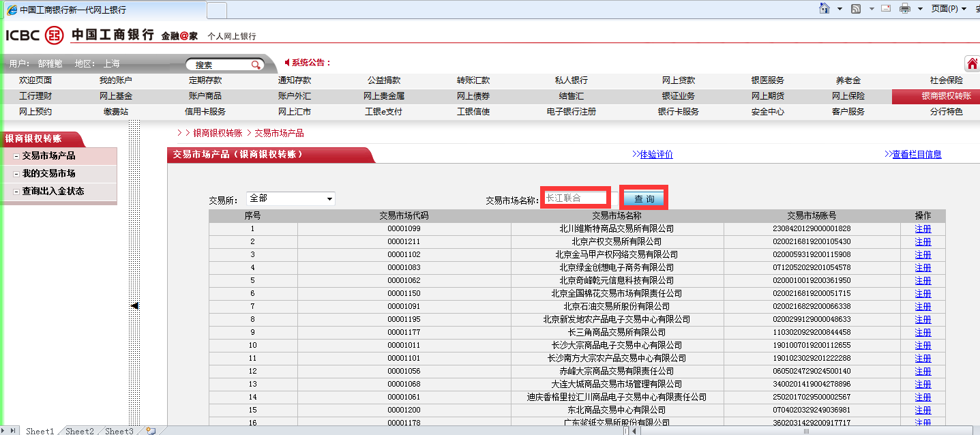Collapse the 我的交易市场 tree item
Viewport: 980px width, 435px height.
pyautogui.click(x=16, y=174)
